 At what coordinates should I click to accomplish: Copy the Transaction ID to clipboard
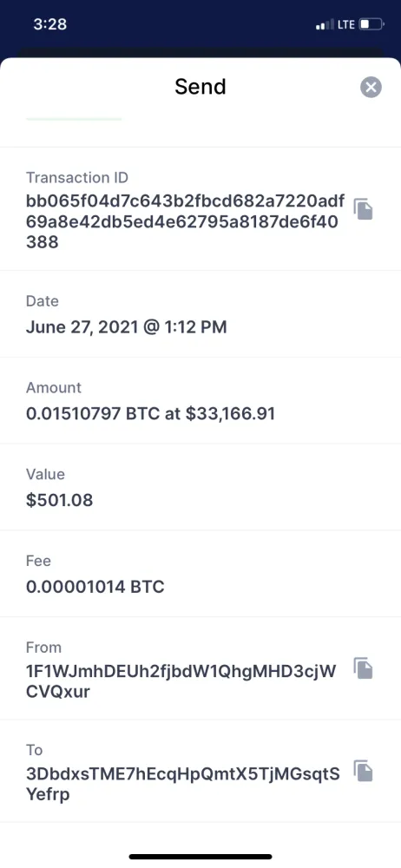(x=364, y=208)
